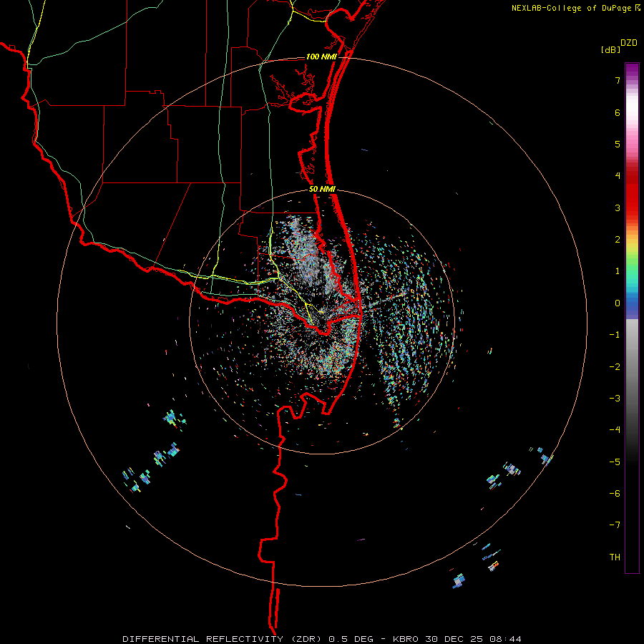The height and width of the screenshot is (644, 644).
Task: Click the "100 NMI" range ring label
Action: pyautogui.click(x=321, y=57)
